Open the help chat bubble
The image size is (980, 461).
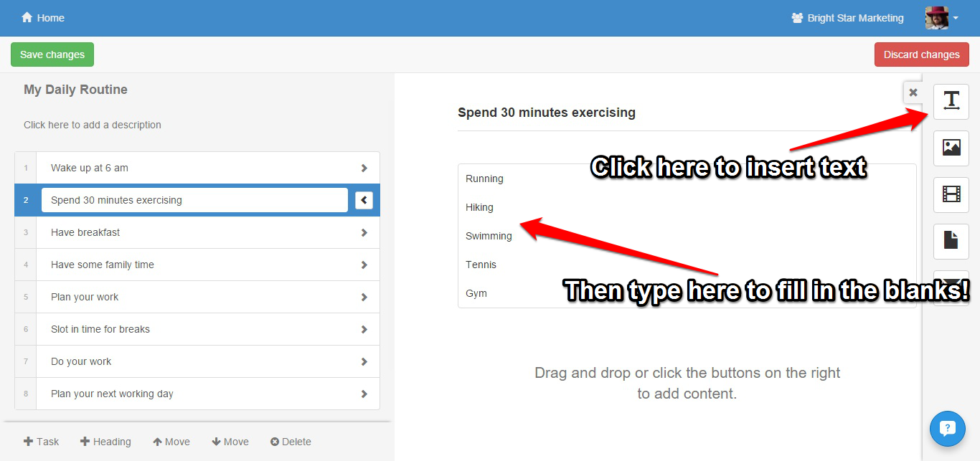tap(948, 429)
